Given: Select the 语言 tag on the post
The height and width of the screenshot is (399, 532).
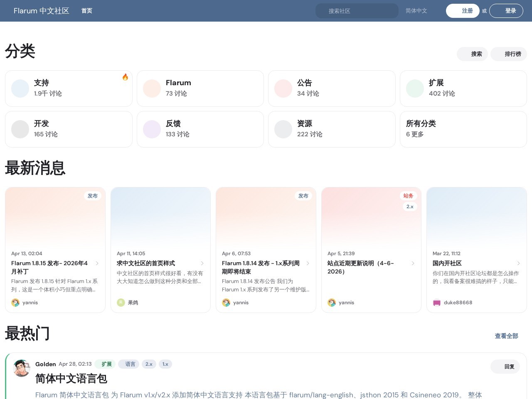Looking at the screenshot, I should tap(129, 364).
